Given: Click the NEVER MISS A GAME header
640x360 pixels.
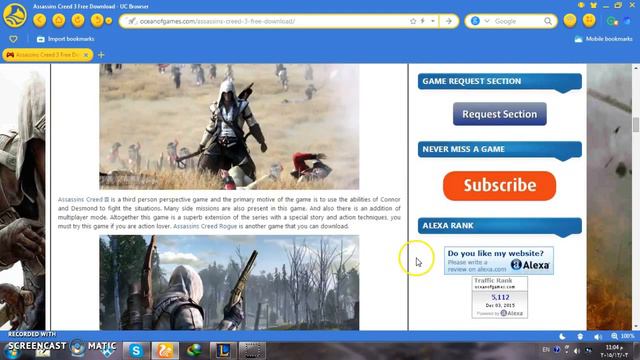Looking at the screenshot, I should [500, 149].
